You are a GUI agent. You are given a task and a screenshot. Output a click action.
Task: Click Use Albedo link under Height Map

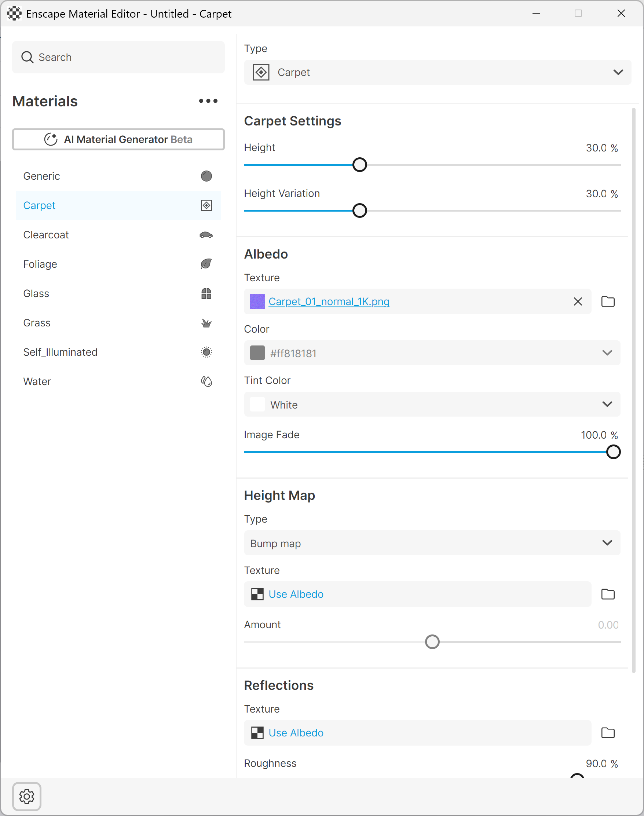(x=296, y=594)
